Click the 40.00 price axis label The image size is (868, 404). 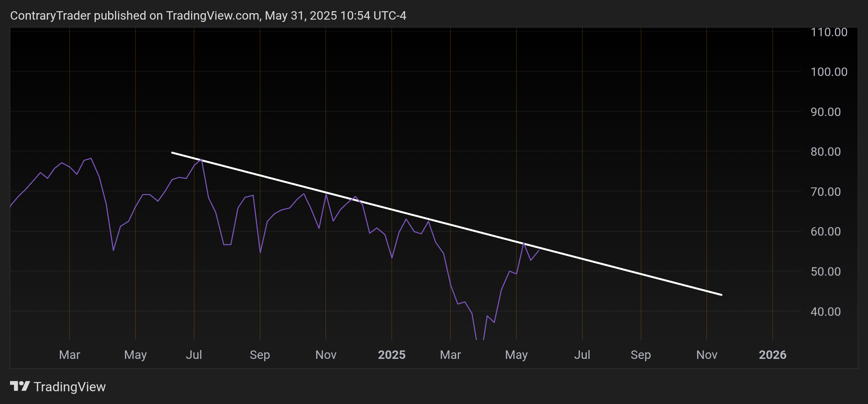coord(826,311)
